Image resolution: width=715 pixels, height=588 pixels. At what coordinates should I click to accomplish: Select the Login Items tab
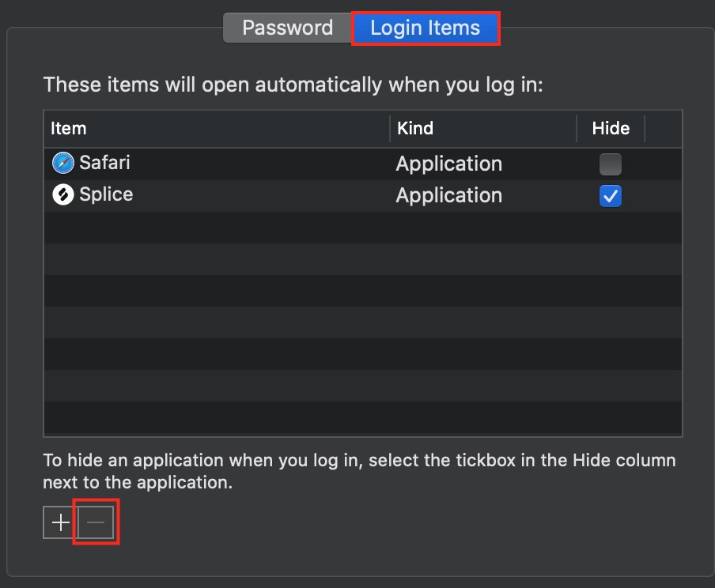(x=425, y=28)
